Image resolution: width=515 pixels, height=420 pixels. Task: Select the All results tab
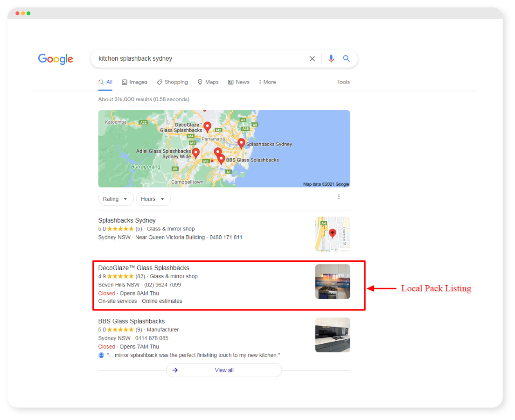[105, 82]
